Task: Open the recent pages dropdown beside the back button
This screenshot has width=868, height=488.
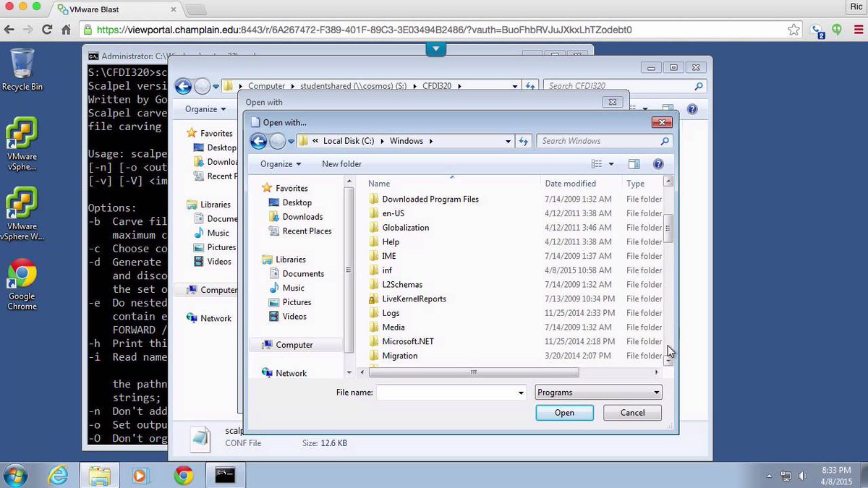Action: tap(292, 141)
